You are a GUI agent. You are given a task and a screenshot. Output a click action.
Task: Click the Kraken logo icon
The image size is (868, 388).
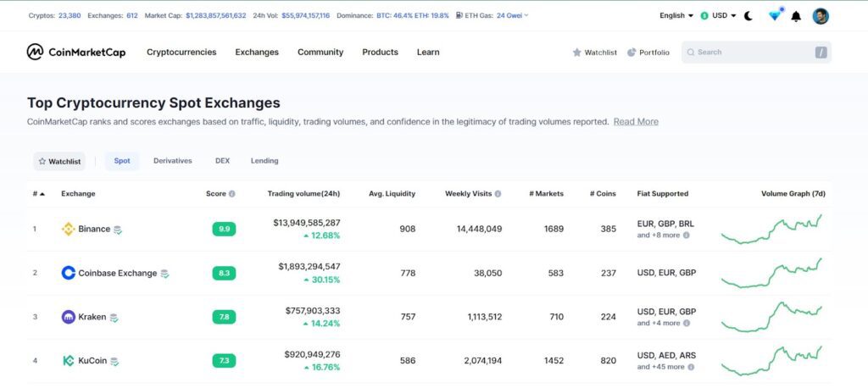(x=68, y=317)
